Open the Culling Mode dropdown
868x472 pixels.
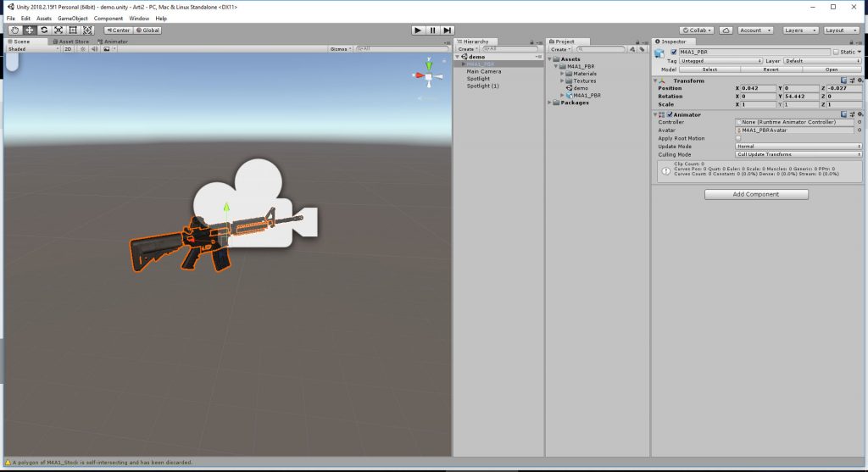(x=798, y=154)
